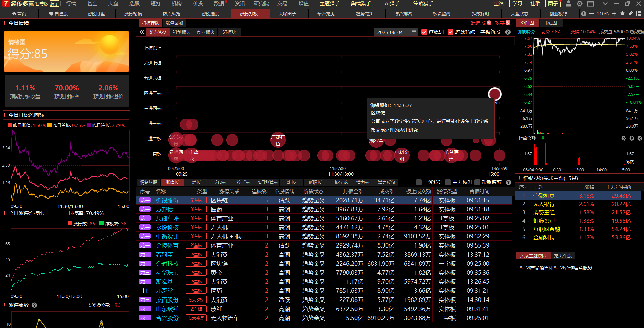This screenshot has width=644, height=328.
Task: Close the 封单金额 panel
Action: pyautogui.click(x=640, y=138)
